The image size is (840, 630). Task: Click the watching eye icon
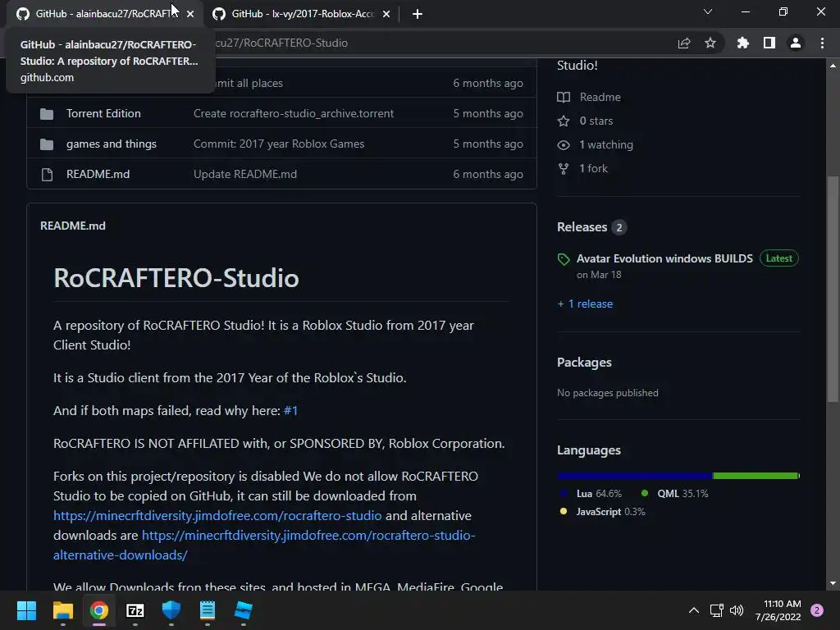coord(564,144)
